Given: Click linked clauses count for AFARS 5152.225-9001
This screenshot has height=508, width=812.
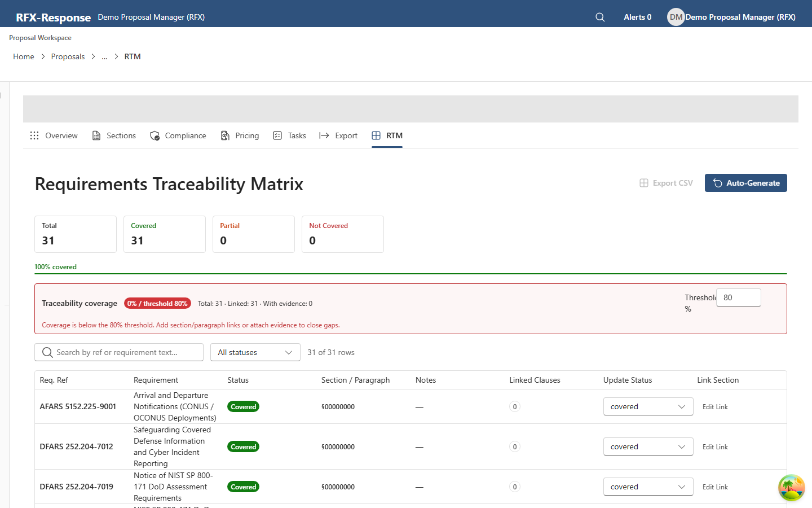Looking at the screenshot, I should pyautogui.click(x=515, y=406).
